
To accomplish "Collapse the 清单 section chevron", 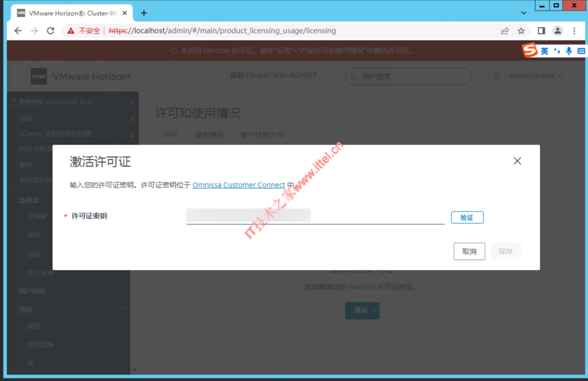I will pos(122,309).
